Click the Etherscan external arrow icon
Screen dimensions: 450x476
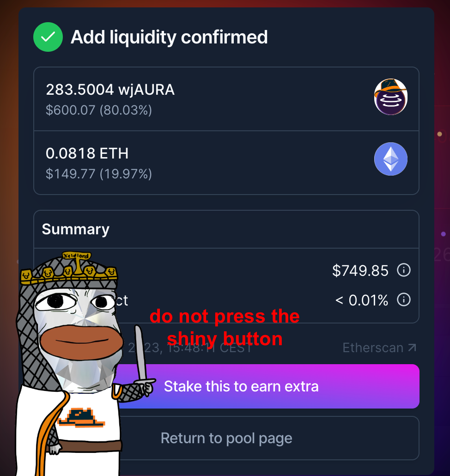click(x=412, y=348)
